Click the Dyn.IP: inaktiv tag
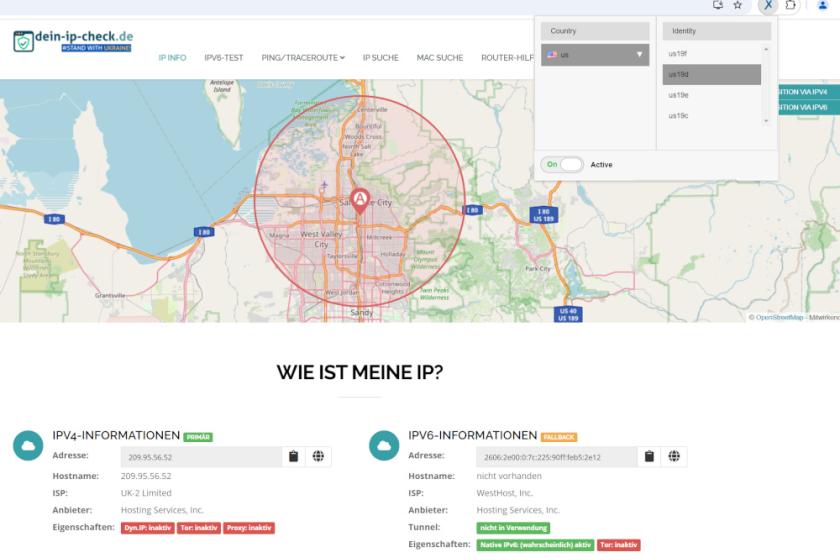The height and width of the screenshot is (560, 840). pos(147,528)
